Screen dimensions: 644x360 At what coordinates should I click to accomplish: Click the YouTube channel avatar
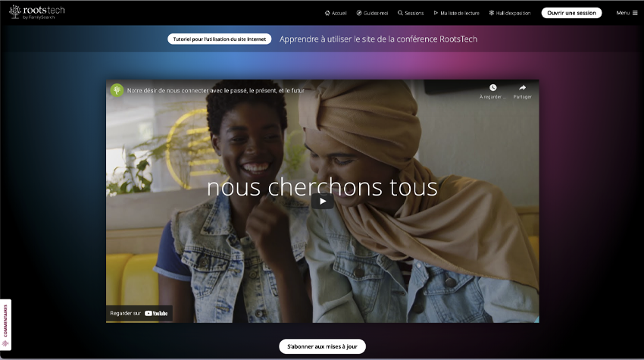click(117, 90)
